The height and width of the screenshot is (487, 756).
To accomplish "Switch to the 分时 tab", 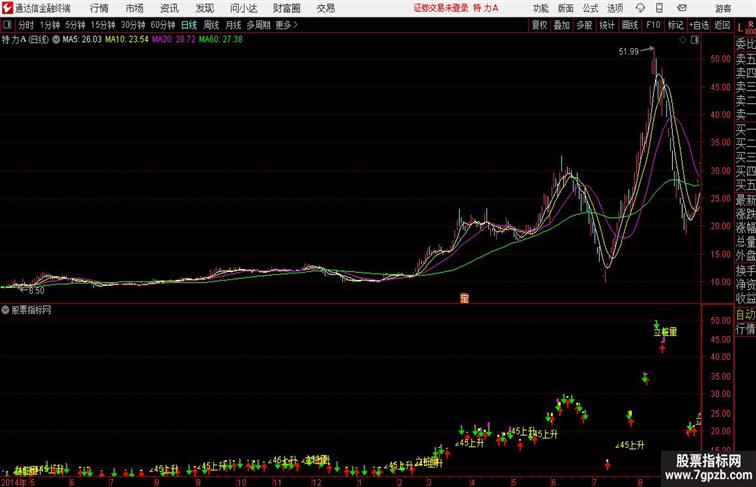I will 26,25.
